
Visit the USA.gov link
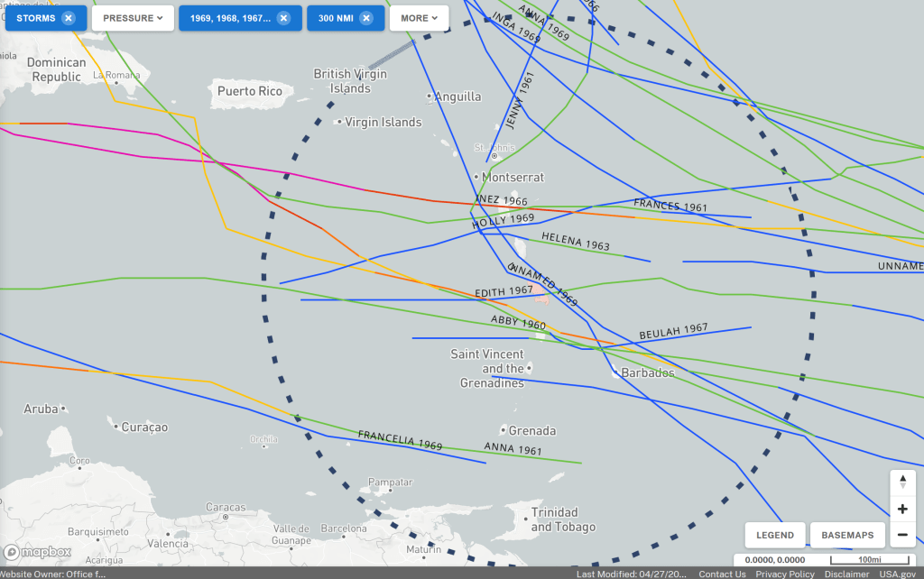coord(897,574)
